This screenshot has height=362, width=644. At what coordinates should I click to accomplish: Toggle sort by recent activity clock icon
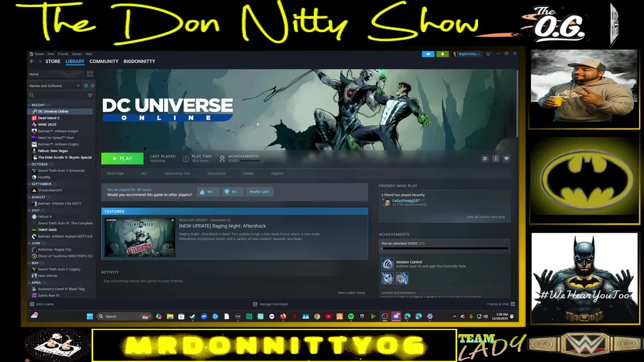pos(86,85)
